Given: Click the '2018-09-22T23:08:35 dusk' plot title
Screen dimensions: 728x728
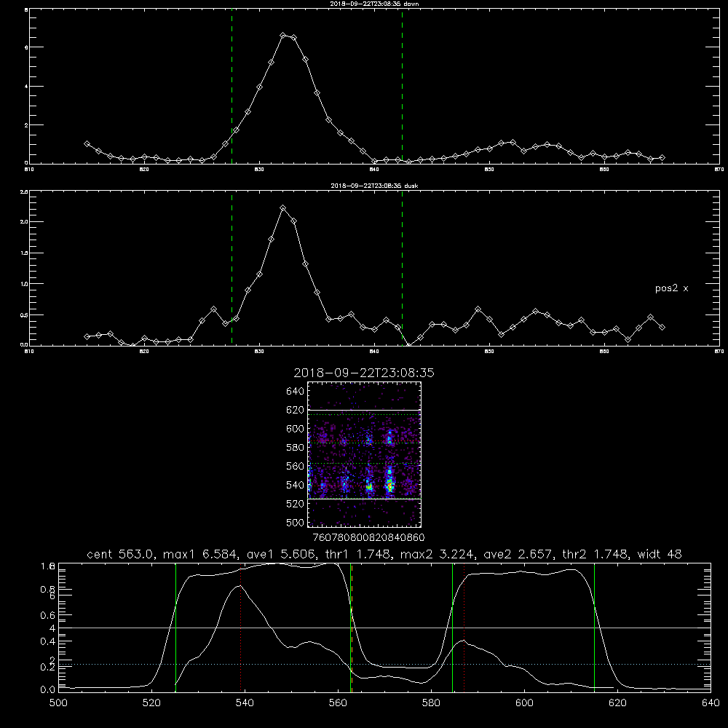Looking at the screenshot, I should pos(374,186).
